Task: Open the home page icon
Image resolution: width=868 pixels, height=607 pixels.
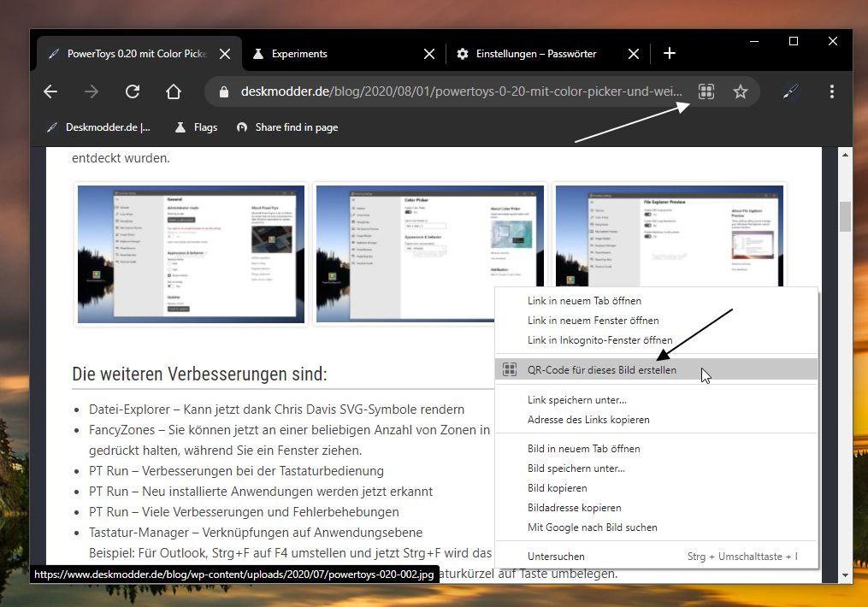Action: 174,91
